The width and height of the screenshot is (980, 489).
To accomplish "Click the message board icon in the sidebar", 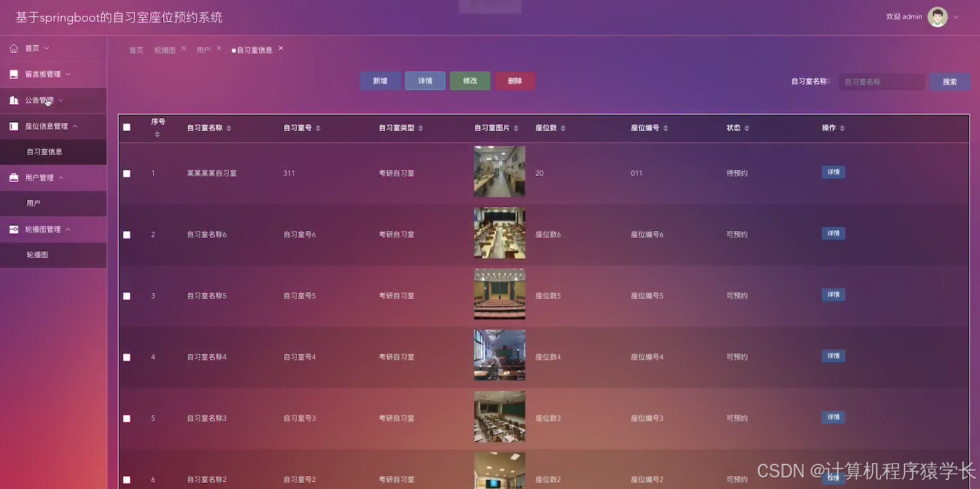I will [x=14, y=74].
